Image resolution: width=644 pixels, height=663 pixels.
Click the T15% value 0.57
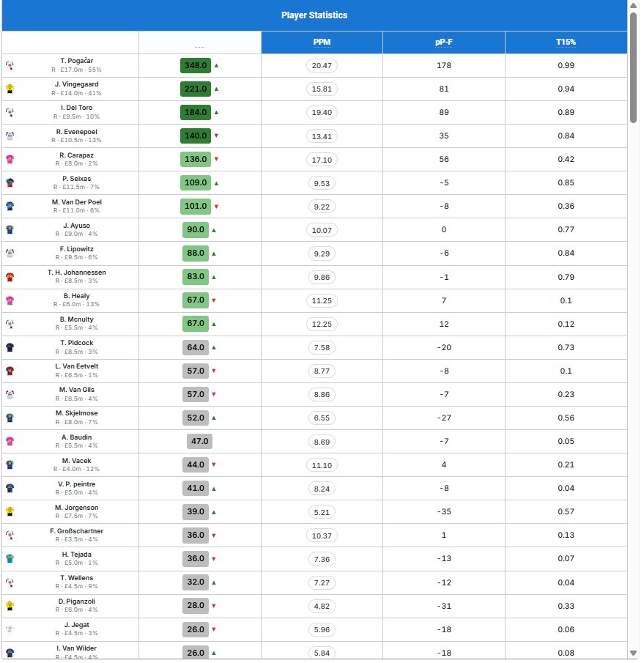coord(566,511)
